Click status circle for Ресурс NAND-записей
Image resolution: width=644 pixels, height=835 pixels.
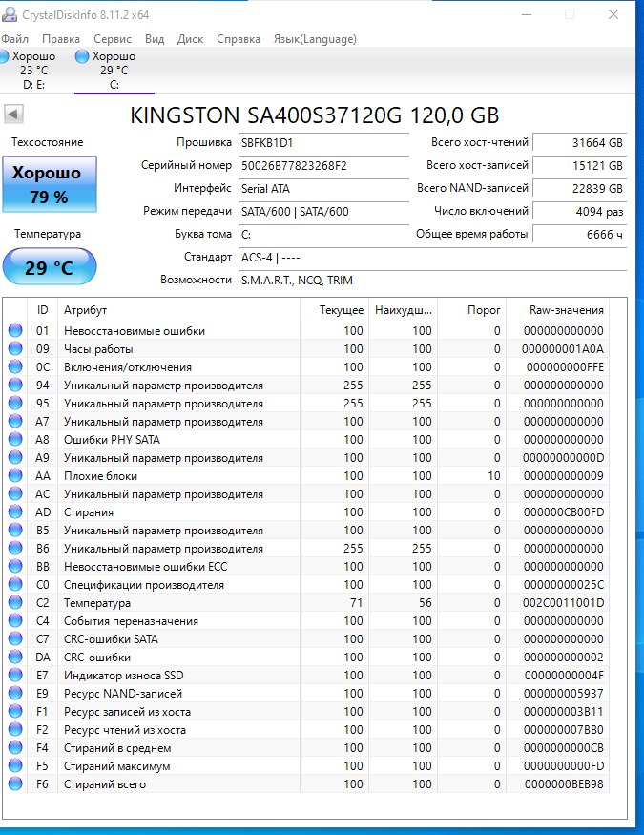pos(15,693)
